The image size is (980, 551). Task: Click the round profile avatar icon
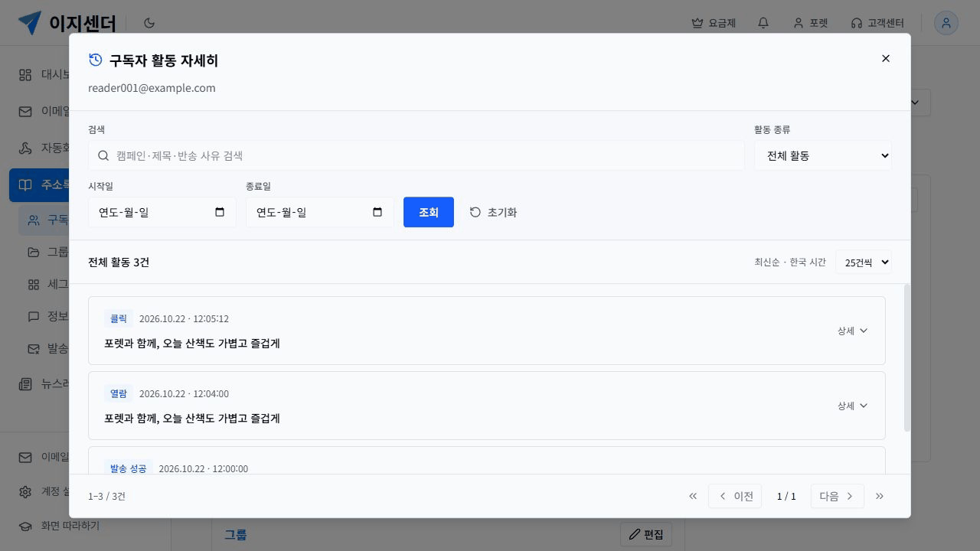(946, 23)
